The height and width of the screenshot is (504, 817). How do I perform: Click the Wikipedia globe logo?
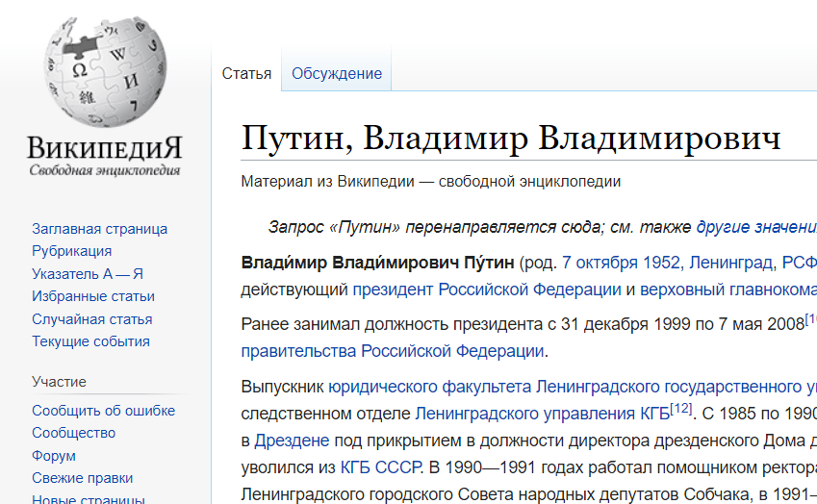(106, 72)
